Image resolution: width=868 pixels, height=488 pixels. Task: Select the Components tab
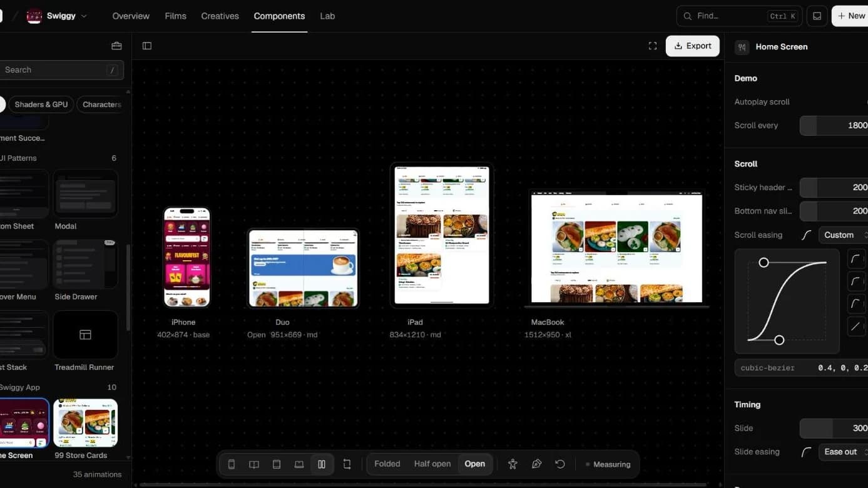click(x=279, y=16)
